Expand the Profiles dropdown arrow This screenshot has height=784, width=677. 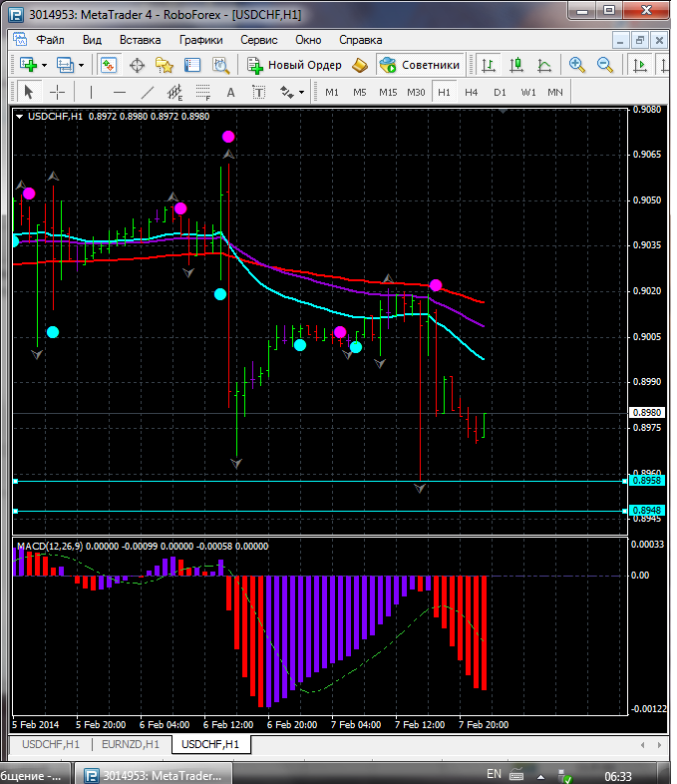tap(82, 65)
